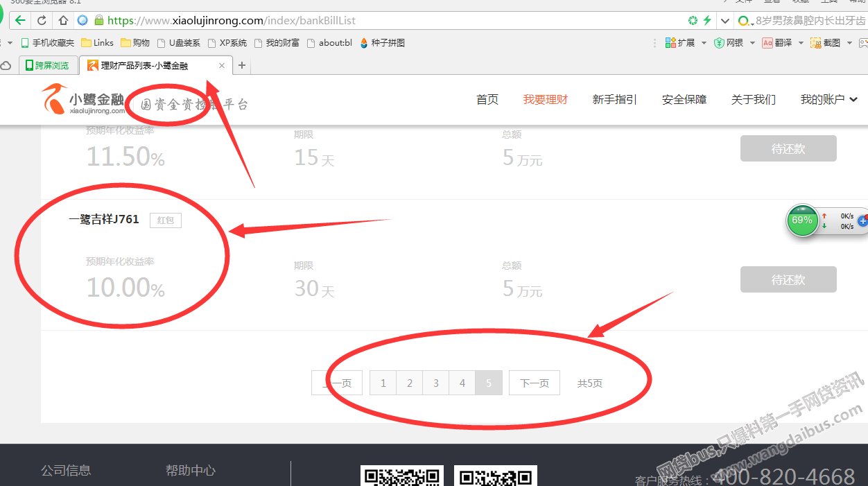This screenshot has width=868, height=486.
Task: Open the XP系统 bookmark
Action: [x=227, y=43]
